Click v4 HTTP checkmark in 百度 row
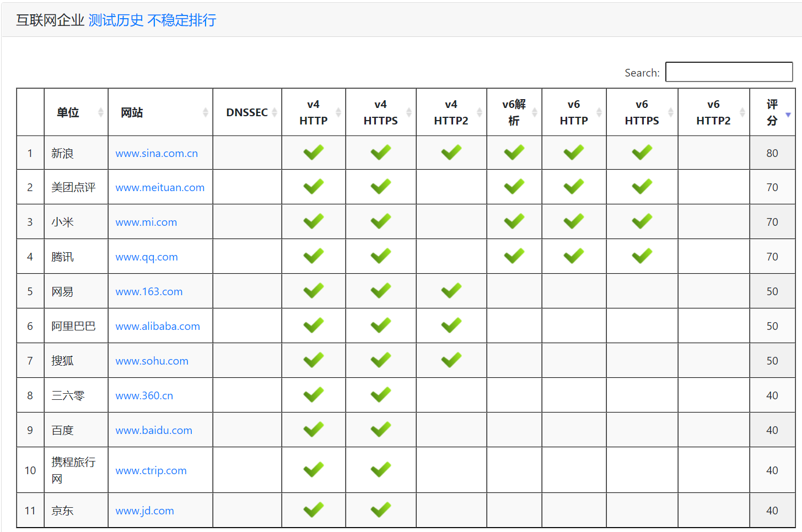 (314, 430)
